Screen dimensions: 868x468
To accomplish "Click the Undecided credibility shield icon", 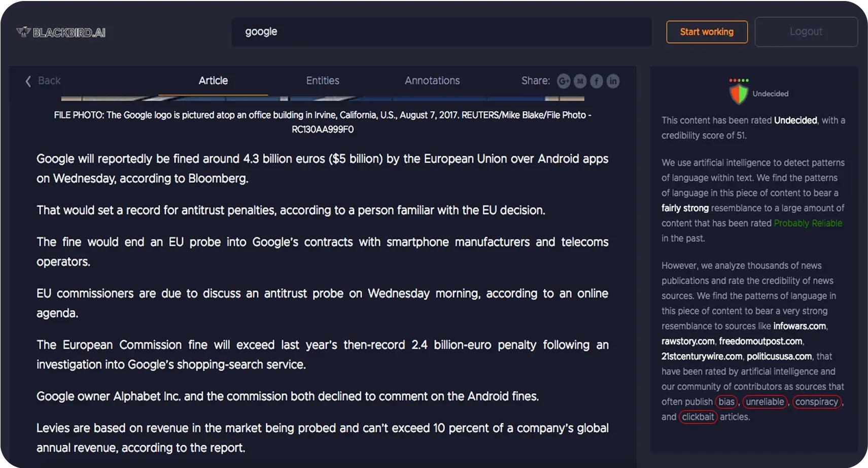I will click(x=739, y=94).
